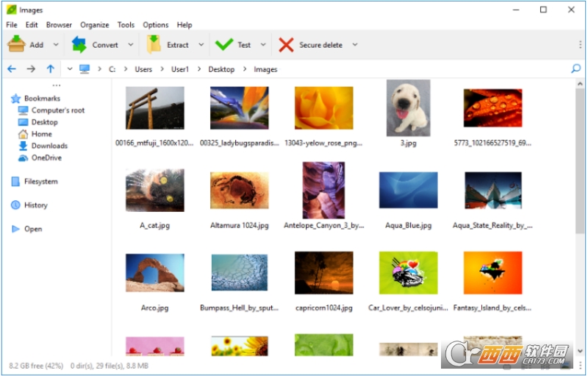Click the Bumpass_Hell_by_sput... file name

pos(240,308)
